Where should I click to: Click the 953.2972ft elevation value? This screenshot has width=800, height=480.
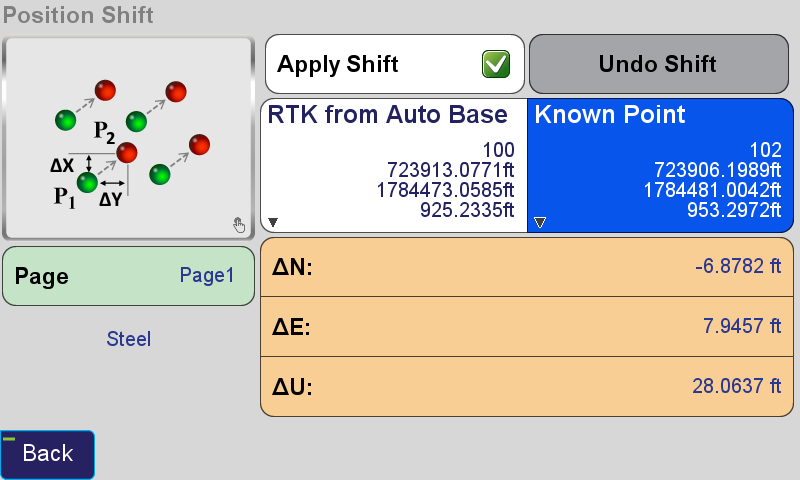pos(734,210)
